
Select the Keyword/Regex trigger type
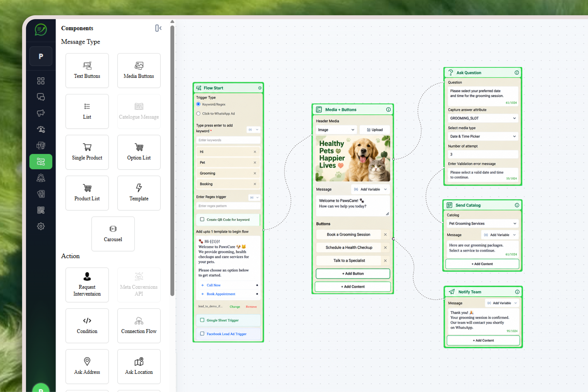pos(198,104)
